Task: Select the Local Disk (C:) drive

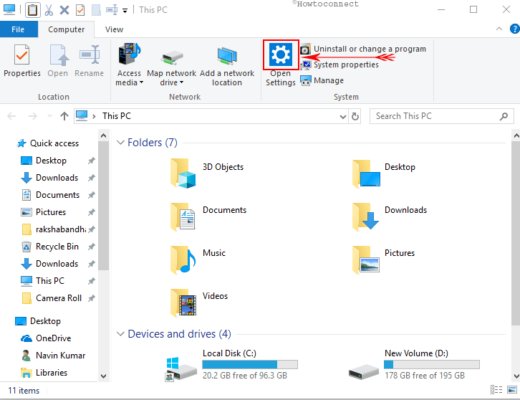Action: 232,365
